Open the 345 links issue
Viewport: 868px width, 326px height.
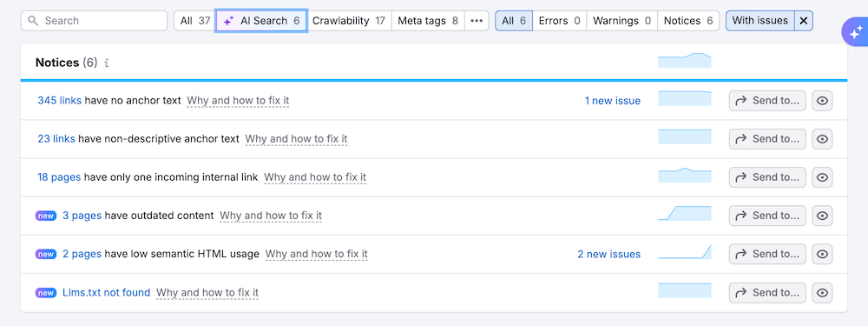(x=60, y=101)
